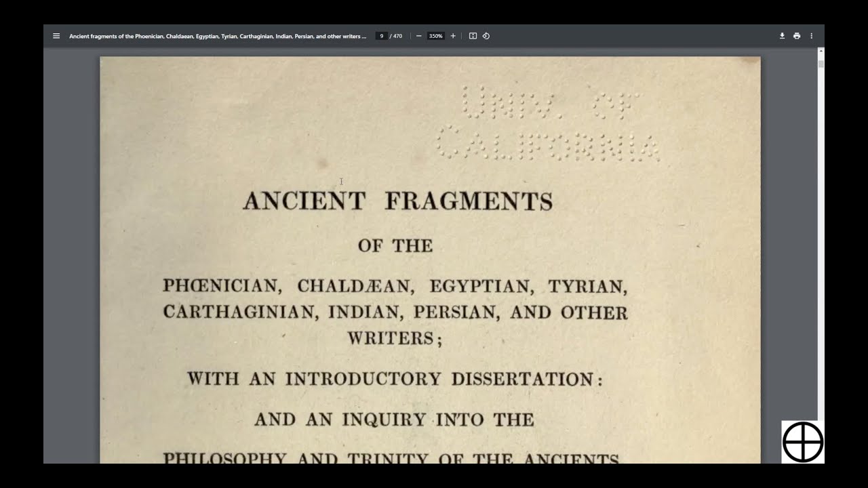Click the vertical scrollbar thumb
The height and width of the screenshot is (488, 868).
click(x=821, y=64)
